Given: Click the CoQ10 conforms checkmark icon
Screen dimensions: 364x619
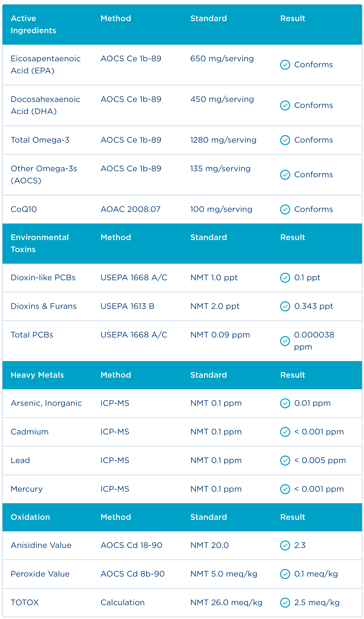Looking at the screenshot, I should 285,209.
